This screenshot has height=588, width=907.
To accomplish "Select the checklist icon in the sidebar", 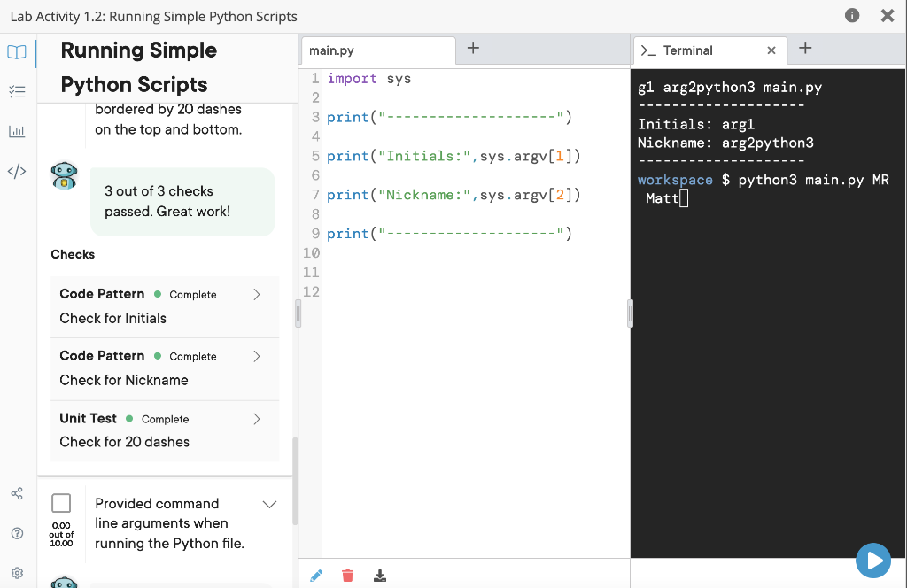I will pyautogui.click(x=17, y=91).
